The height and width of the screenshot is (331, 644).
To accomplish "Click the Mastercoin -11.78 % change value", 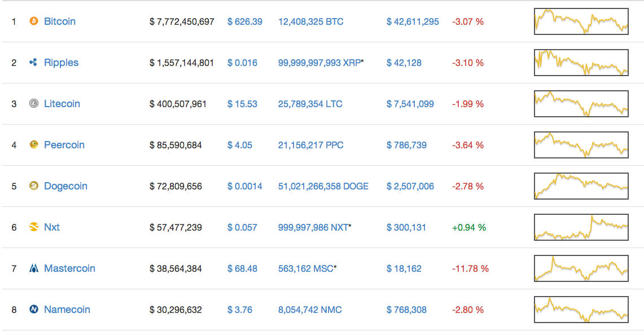I will [470, 268].
